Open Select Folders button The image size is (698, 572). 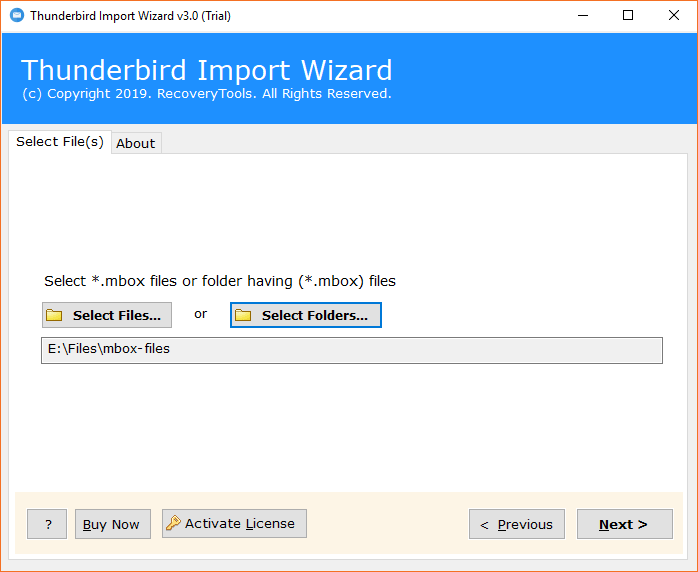click(x=306, y=315)
